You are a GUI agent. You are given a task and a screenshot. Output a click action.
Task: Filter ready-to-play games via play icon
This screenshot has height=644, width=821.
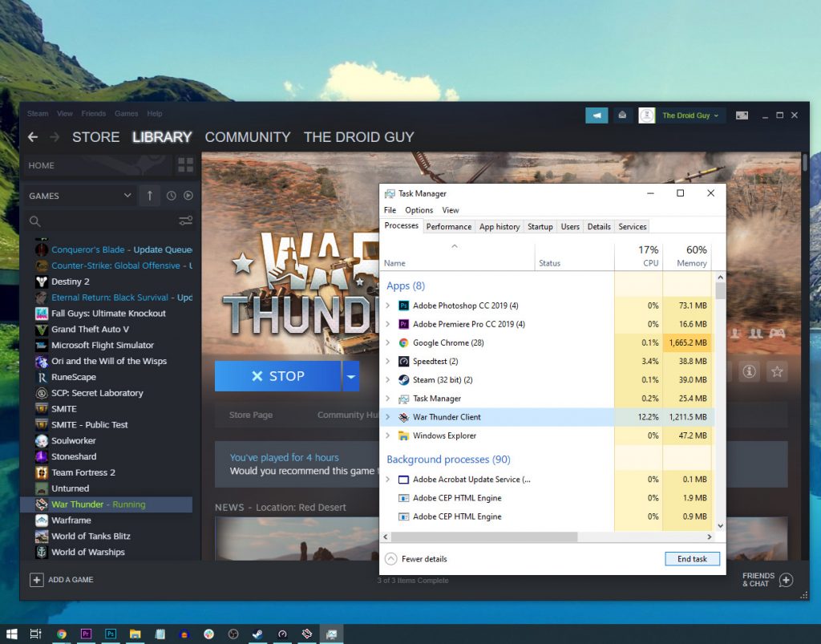click(188, 196)
